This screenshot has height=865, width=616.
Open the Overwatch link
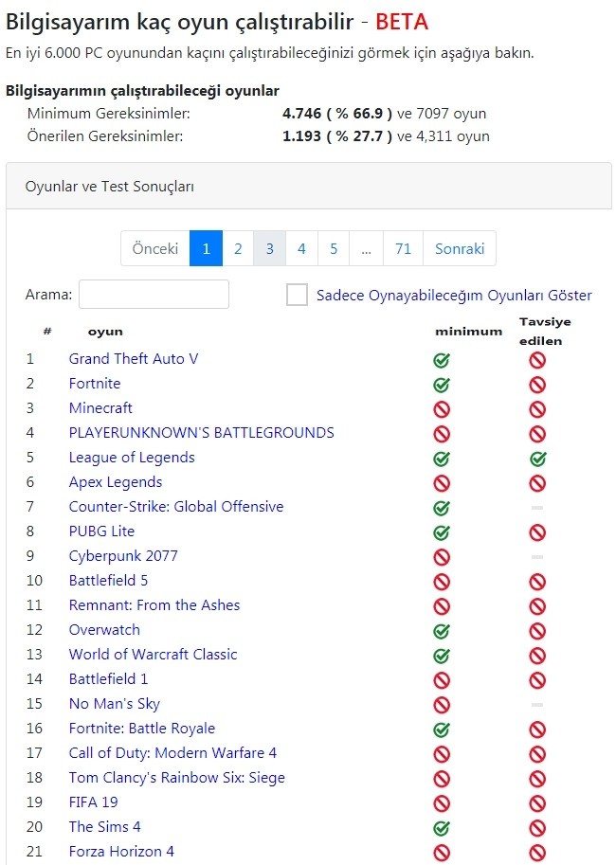[x=104, y=630]
